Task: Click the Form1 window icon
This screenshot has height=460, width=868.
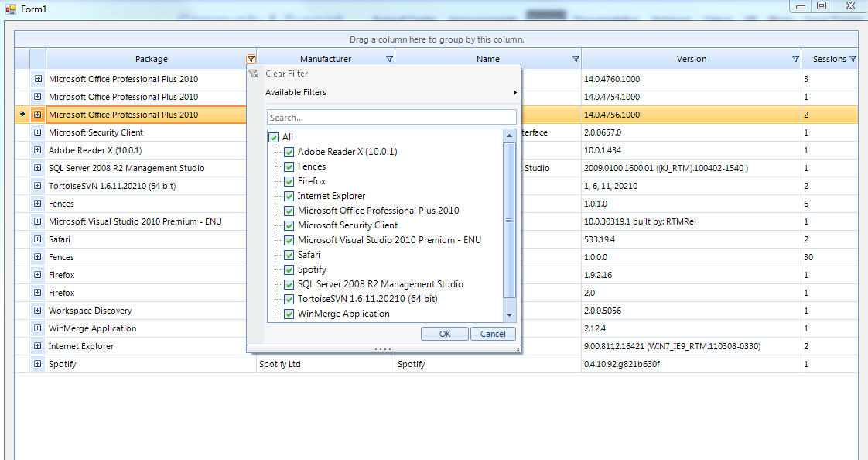Action: (x=11, y=9)
